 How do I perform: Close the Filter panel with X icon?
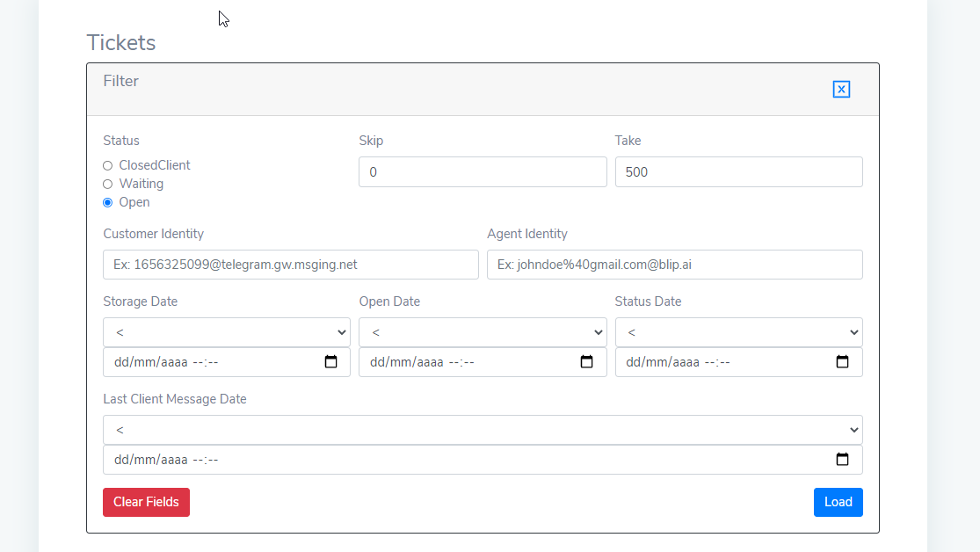tap(841, 90)
